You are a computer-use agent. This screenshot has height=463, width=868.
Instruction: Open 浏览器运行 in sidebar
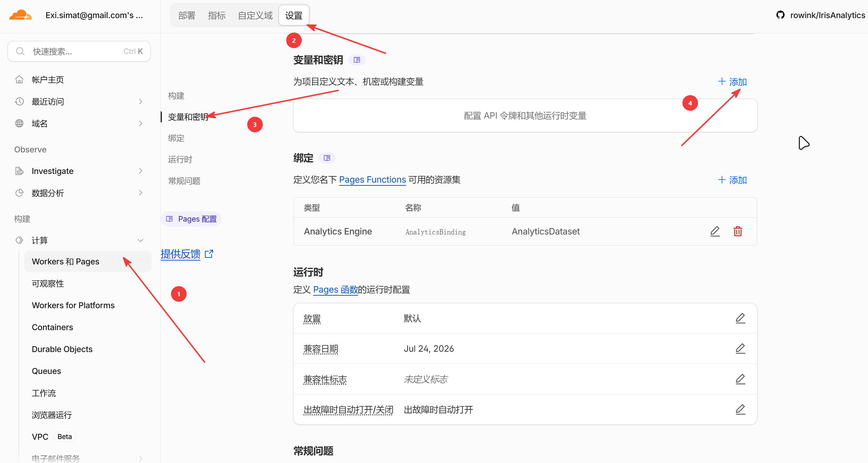tap(52, 415)
